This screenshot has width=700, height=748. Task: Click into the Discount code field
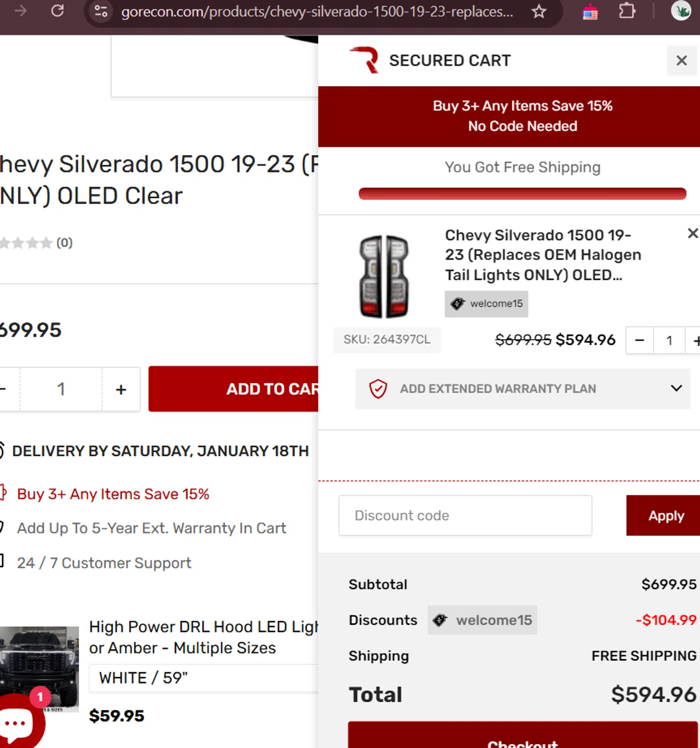(x=465, y=516)
